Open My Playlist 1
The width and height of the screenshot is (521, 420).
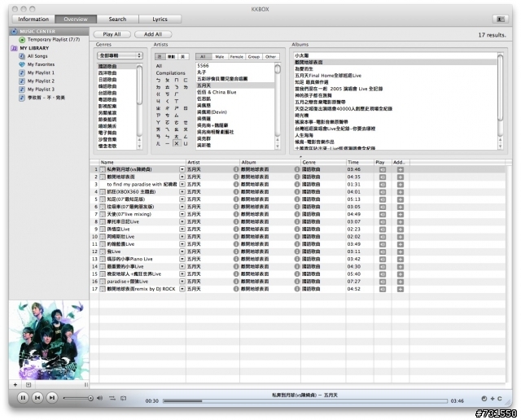tap(41, 72)
